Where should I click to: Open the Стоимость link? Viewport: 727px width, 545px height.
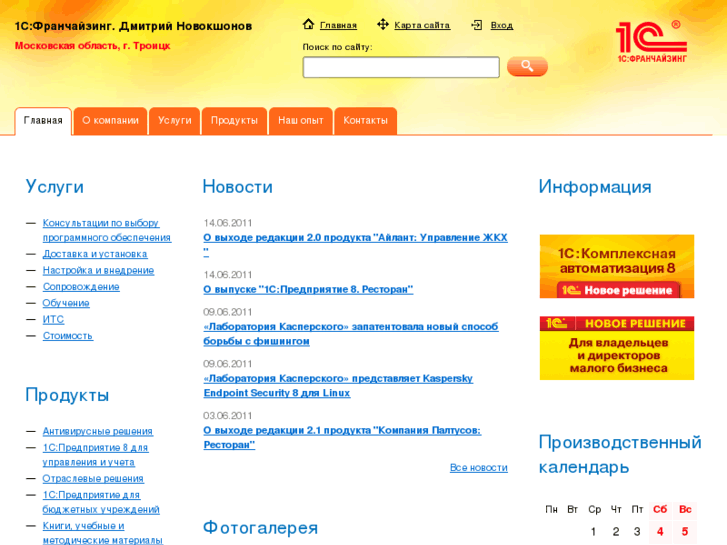[x=68, y=335]
